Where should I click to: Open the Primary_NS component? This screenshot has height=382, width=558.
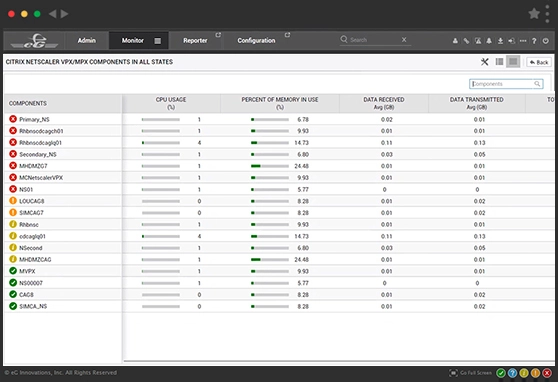(x=34, y=120)
